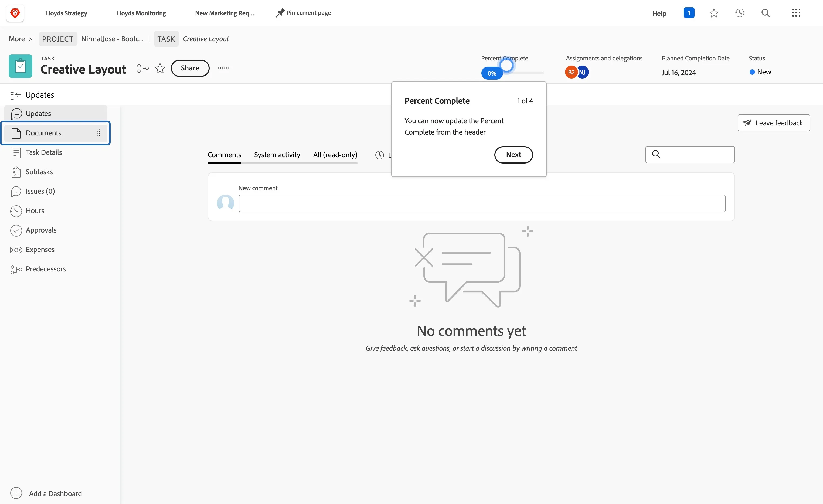823x504 pixels.
Task: Open the Subtasks section
Action: [x=56, y=172]
